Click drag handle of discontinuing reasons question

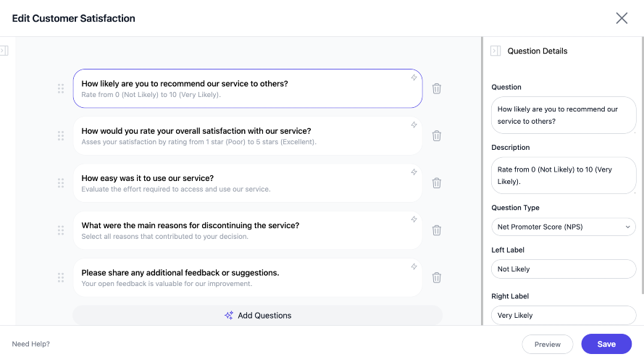tap(61, 230)
